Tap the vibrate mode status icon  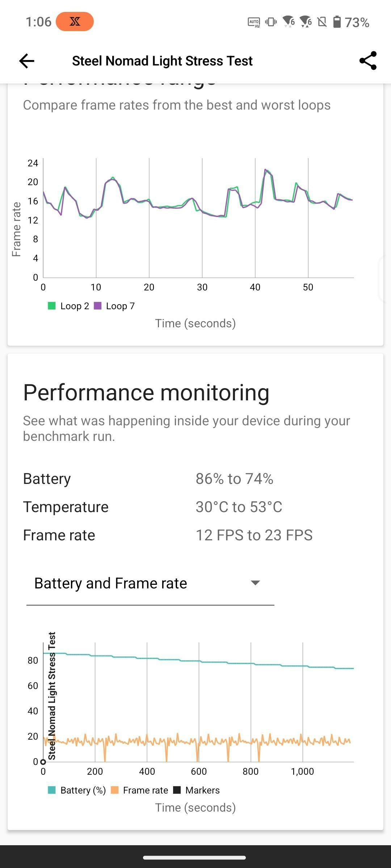coord(271,22)
